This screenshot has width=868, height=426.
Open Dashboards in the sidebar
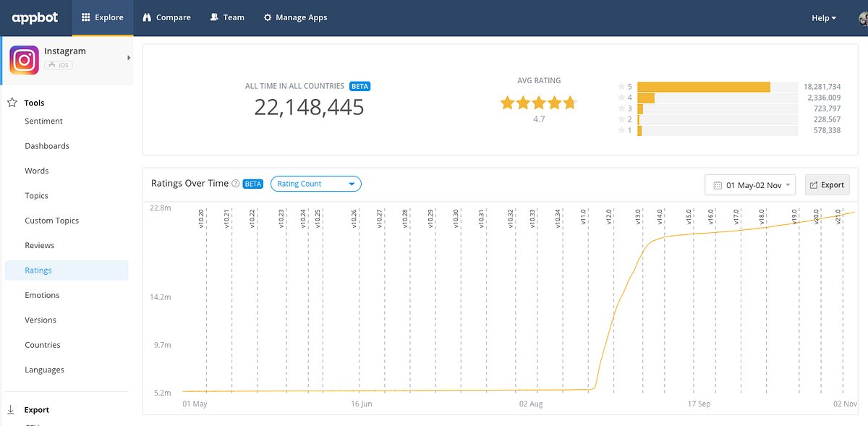tap(47, 146)
